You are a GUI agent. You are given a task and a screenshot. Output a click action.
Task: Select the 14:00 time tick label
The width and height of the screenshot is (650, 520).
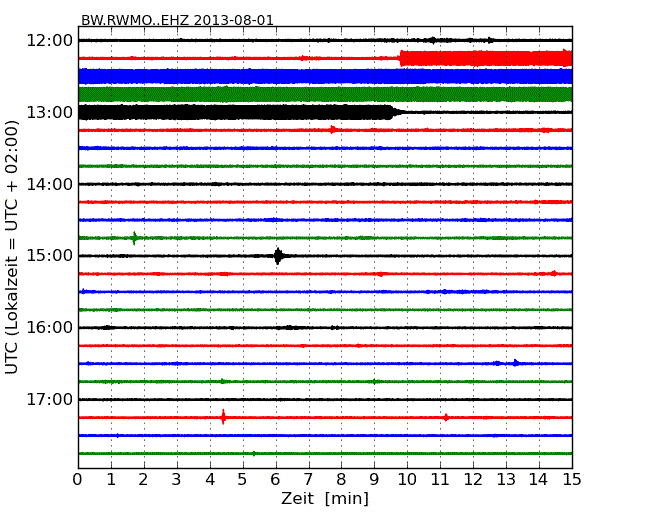(x=50, y=184)
